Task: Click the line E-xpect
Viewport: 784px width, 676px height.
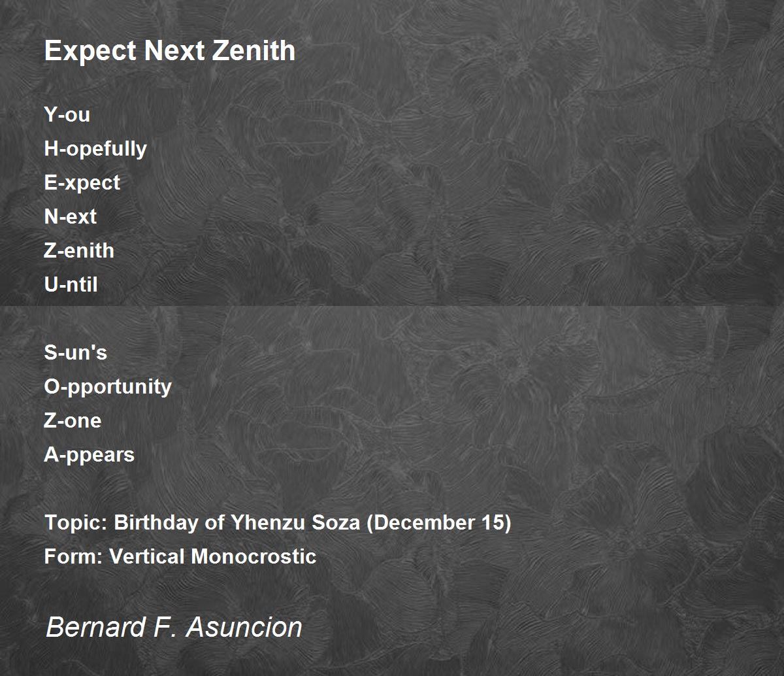Action: click(82, 183)
